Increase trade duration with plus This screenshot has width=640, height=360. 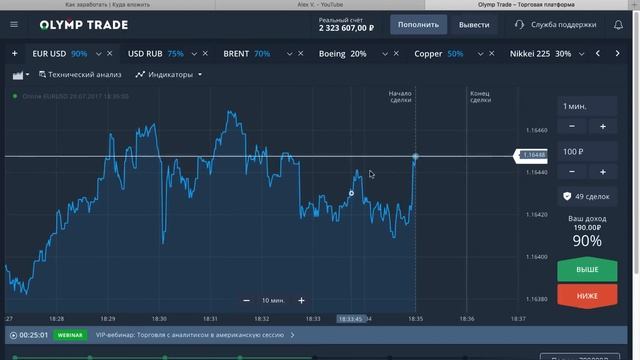click(602, 127)
